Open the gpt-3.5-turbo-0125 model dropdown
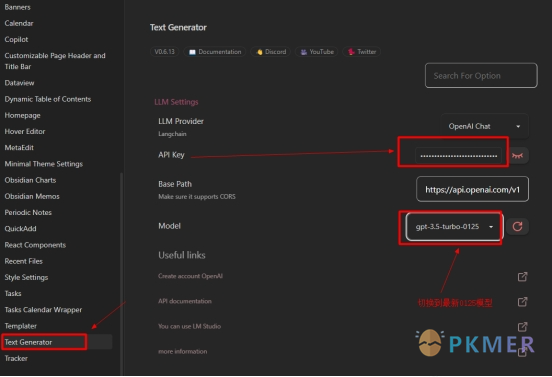Image resolution: width=552 pixels, height=377 pixels. pyautogui.click(x=454, y=226)
